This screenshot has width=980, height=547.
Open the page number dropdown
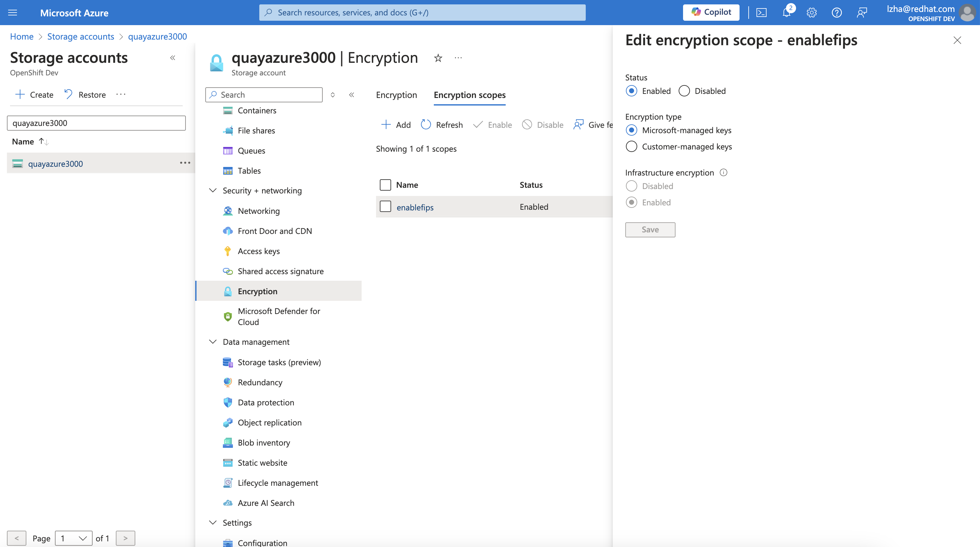point(73,538)
